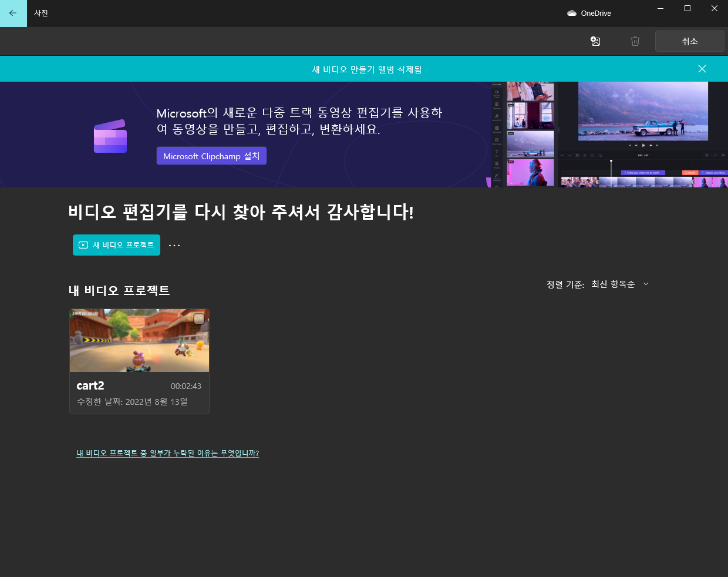Open the cart2 project thumbnail
728x577 pixels.
tap(139, 341)
